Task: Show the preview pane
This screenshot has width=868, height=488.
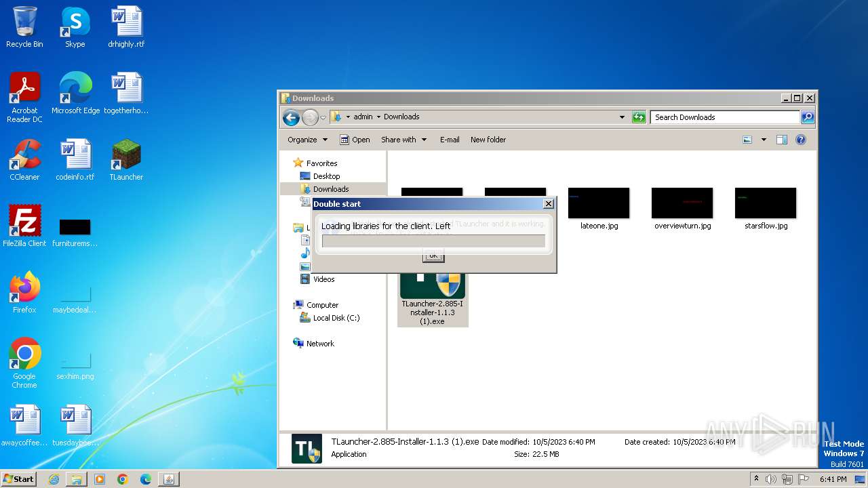Action: (x=781, y=140)
